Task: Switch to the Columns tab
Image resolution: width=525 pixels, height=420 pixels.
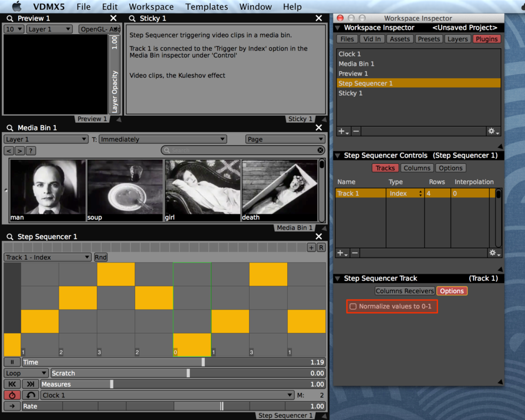Action: [417, 168]
